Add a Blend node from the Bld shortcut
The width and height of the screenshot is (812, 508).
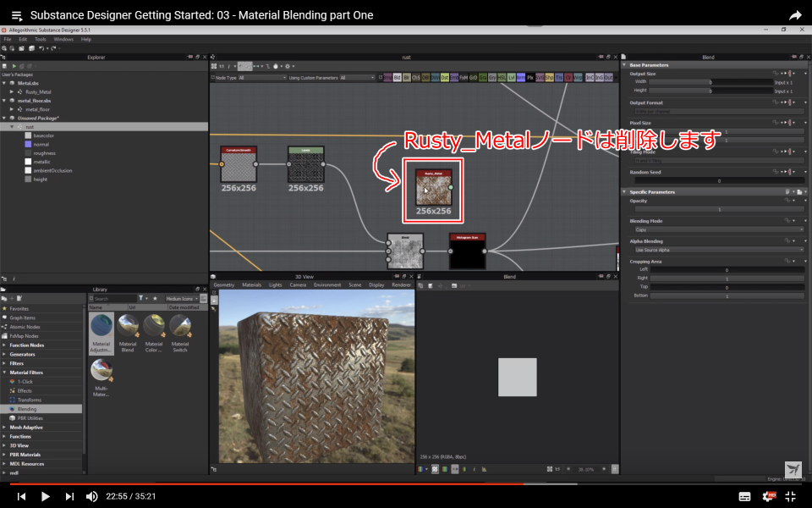tap(398, 78)
